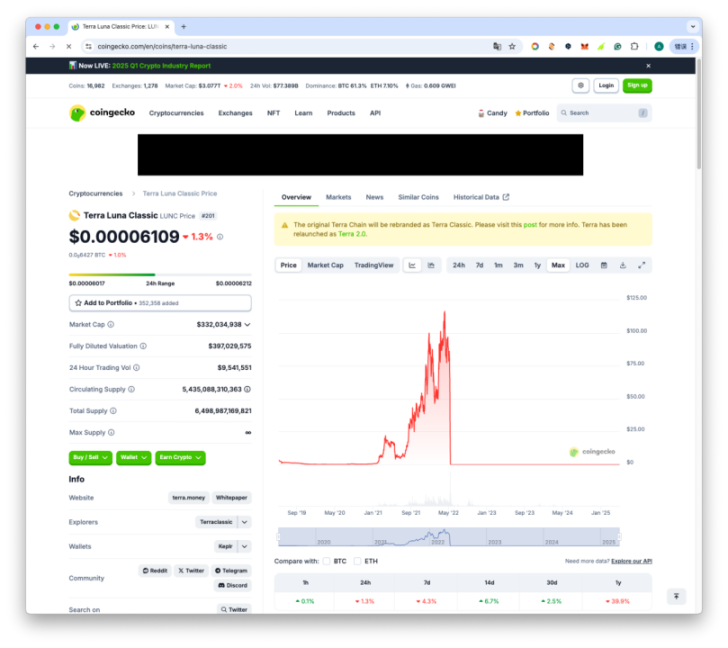This screenshot has width=728, height=648.
Task: Bookmark the page with the star icon
Action: pyautogui.click(x=512, y=46)
